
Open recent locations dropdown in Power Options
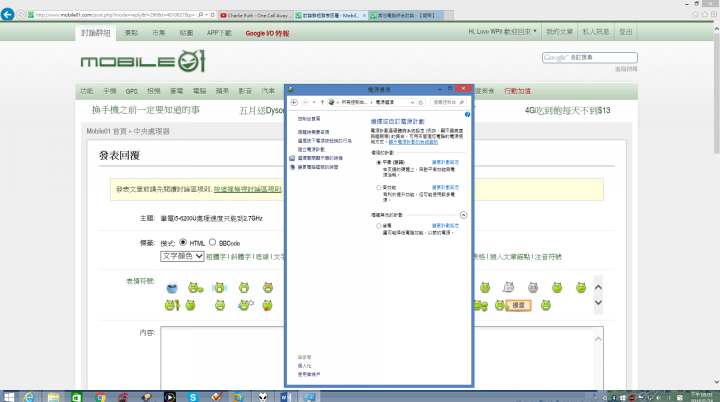point(314,102)
